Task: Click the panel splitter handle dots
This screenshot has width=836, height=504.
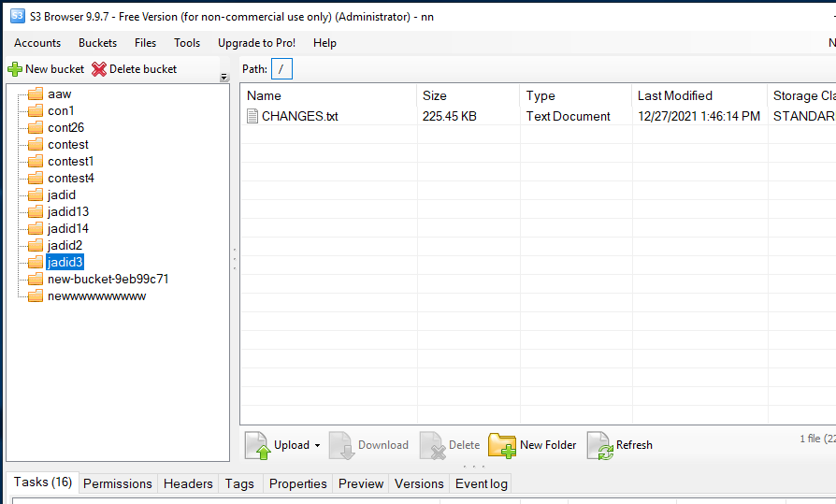Action: 235,259
